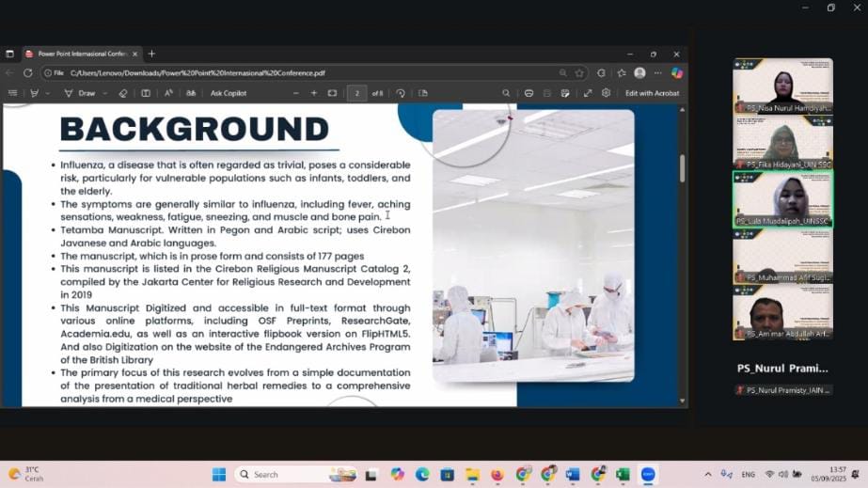Open the PDF table of contents panel
Screen dimensions: 868x488
click(x=13, y=93)
